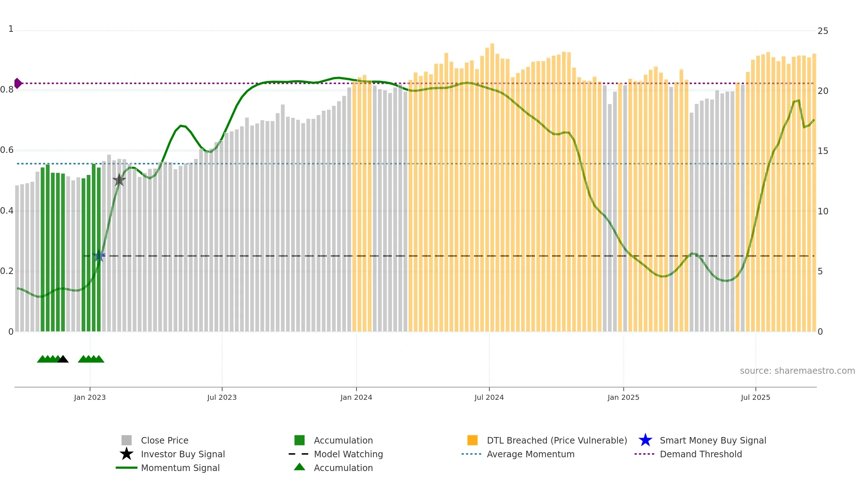The height and width of the screenshot is (488, 868).
Task: Click the source: sharemaestro.com text
Action: tap(797, 371)
